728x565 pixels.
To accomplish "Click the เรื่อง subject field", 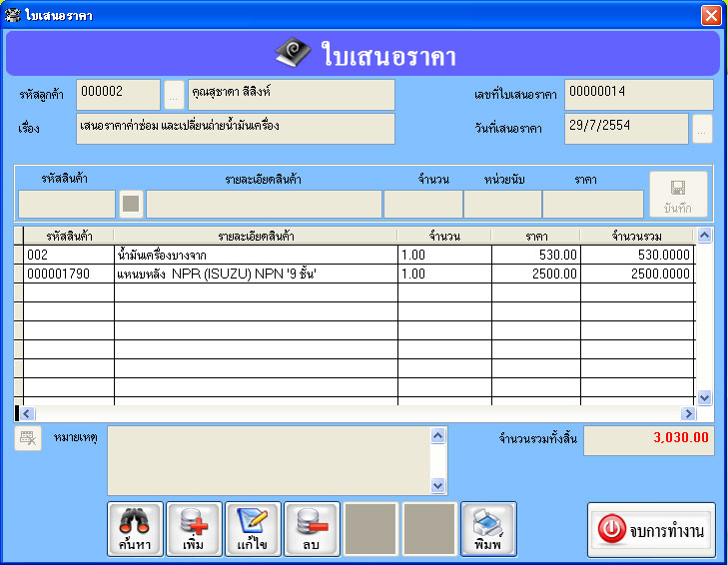I will (235, 129).
